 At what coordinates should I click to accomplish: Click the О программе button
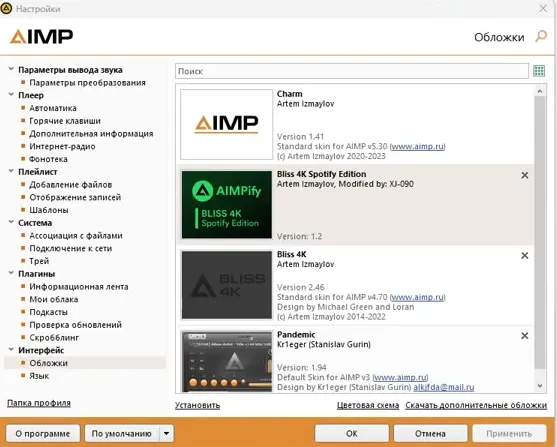tap(43, 433)
